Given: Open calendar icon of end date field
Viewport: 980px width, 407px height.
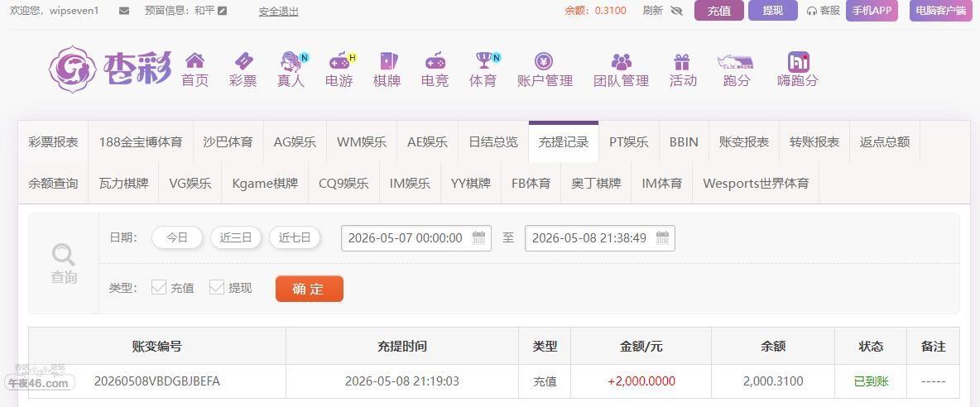Looking at the screenshot, I should coord(662,238).
